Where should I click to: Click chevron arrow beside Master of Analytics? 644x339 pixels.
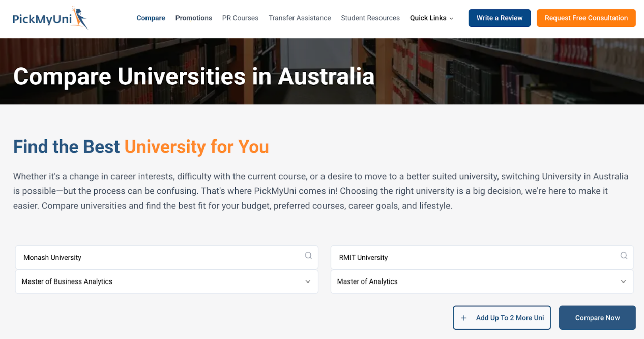[623, 281]
